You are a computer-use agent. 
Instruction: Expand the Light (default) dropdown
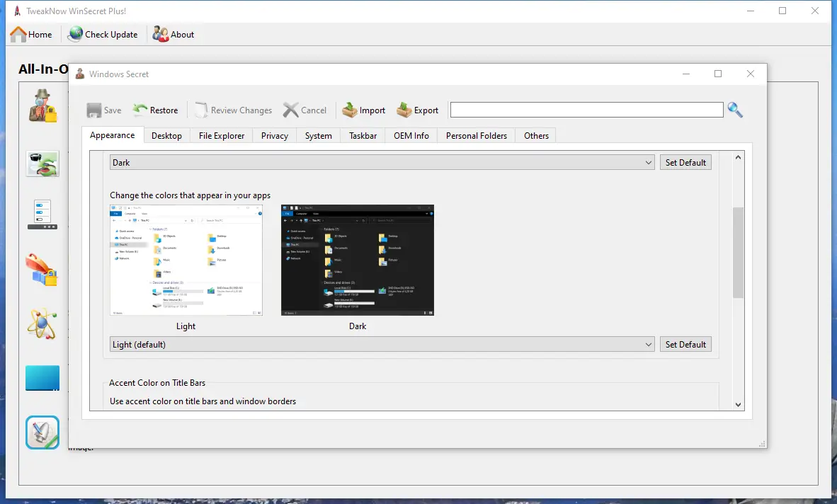(x=382, y=345)
